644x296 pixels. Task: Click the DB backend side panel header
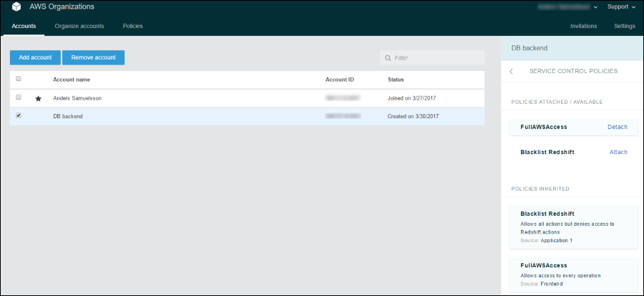(572, 48)
